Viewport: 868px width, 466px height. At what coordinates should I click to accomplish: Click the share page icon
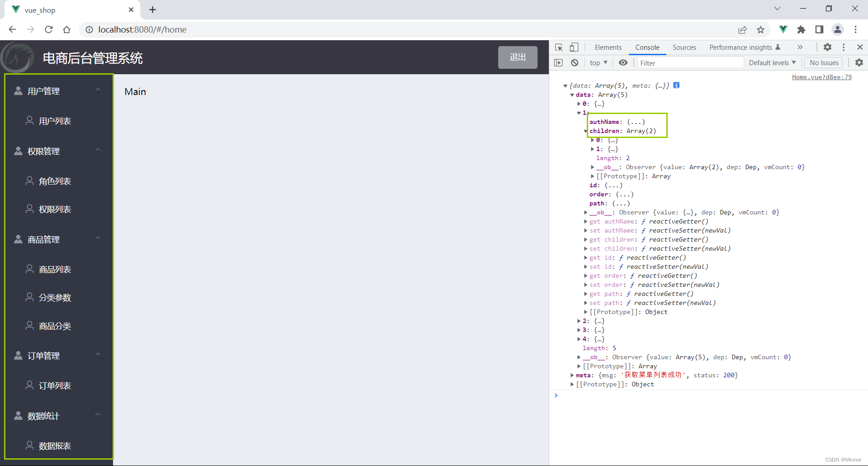pyautogui.click(x=742, y=29)
